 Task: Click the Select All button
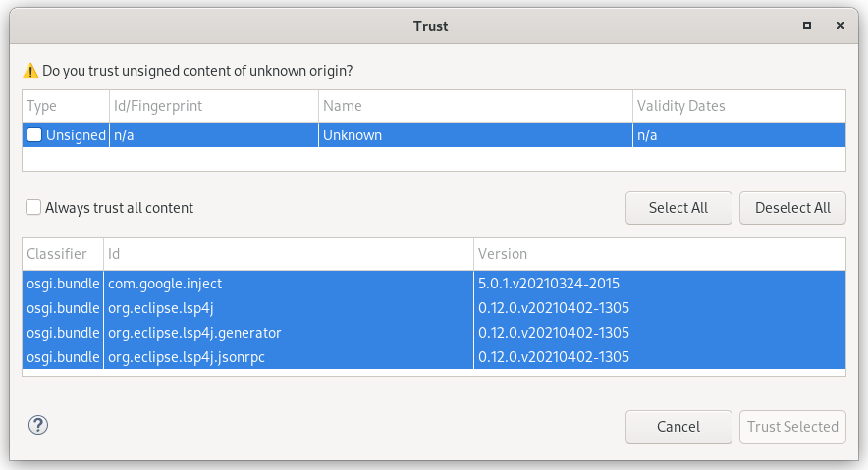(678, 208)
